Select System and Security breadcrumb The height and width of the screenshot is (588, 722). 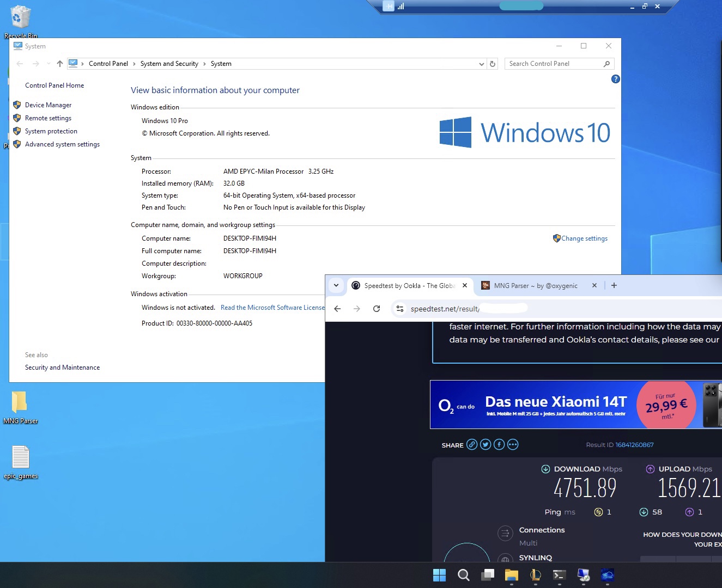click(x=169, y=64)
